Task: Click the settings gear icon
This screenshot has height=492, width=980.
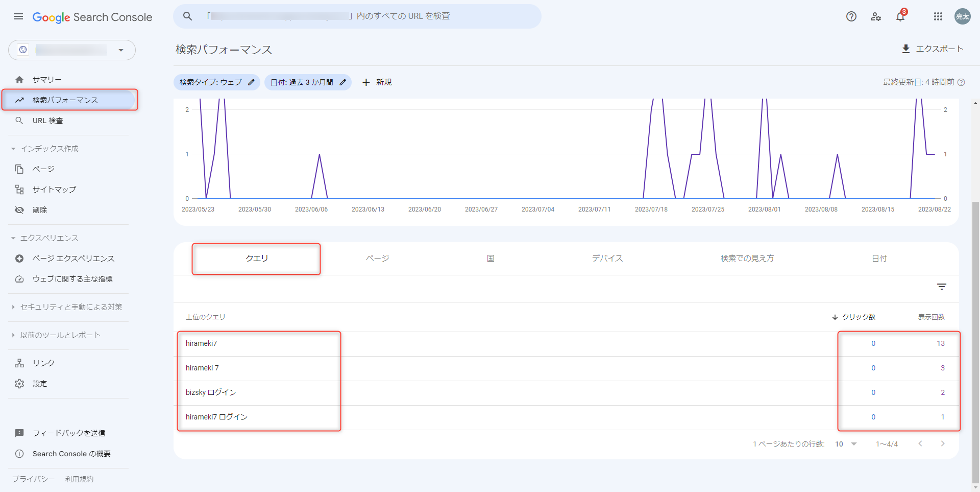Action: click(x=19, y=384)
